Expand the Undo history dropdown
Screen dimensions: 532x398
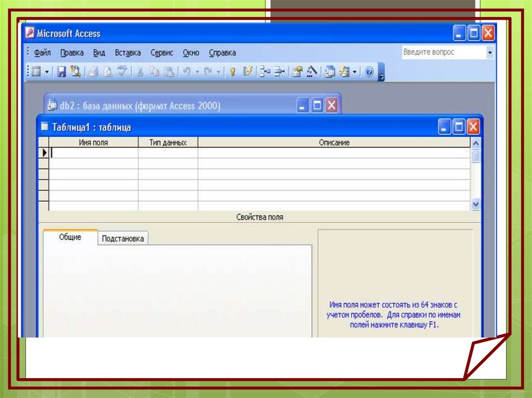click(197, 72)
